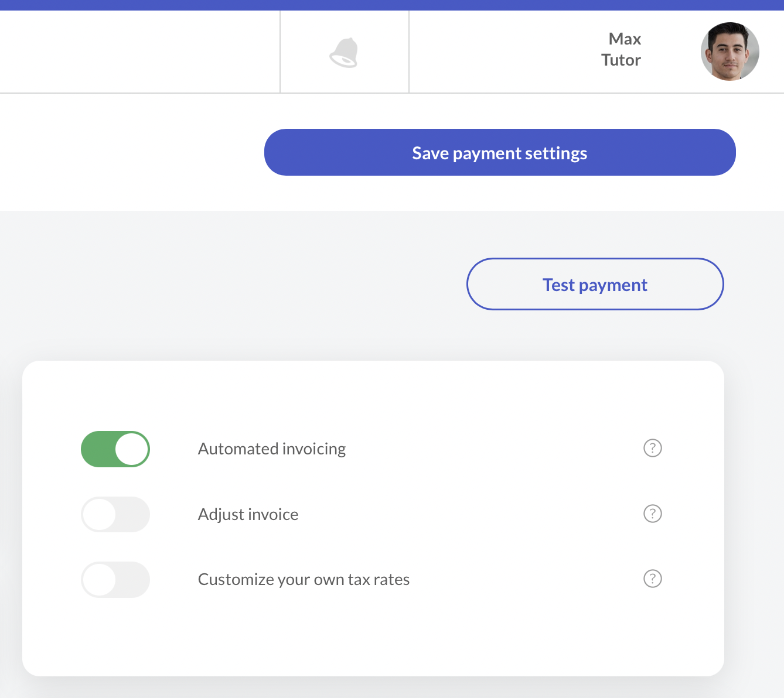Screen dimensions: 784x698
Task: Click gray background left of Test payment
Action: [234, 285]
